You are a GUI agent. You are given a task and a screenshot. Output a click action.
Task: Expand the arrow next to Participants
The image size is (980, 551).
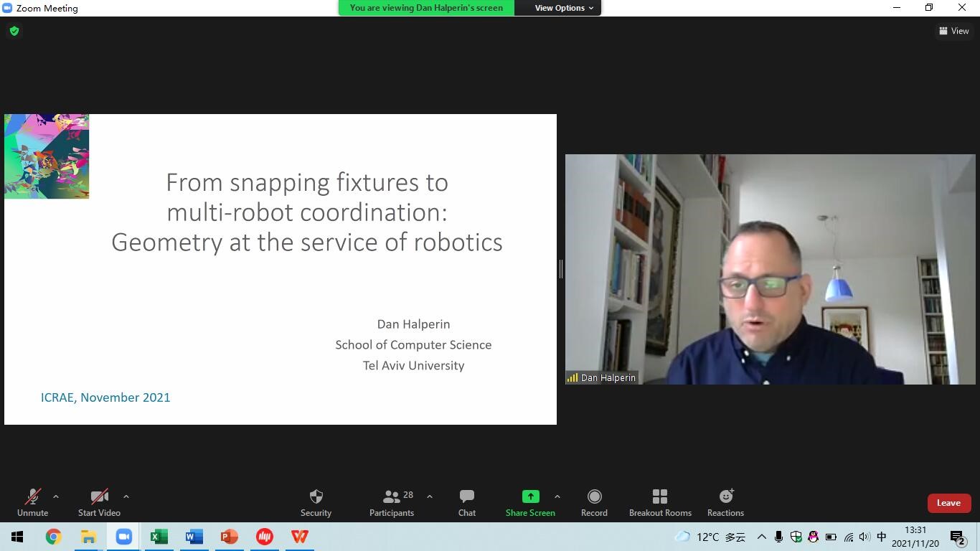pyautogui.click(x=430, y=496)
